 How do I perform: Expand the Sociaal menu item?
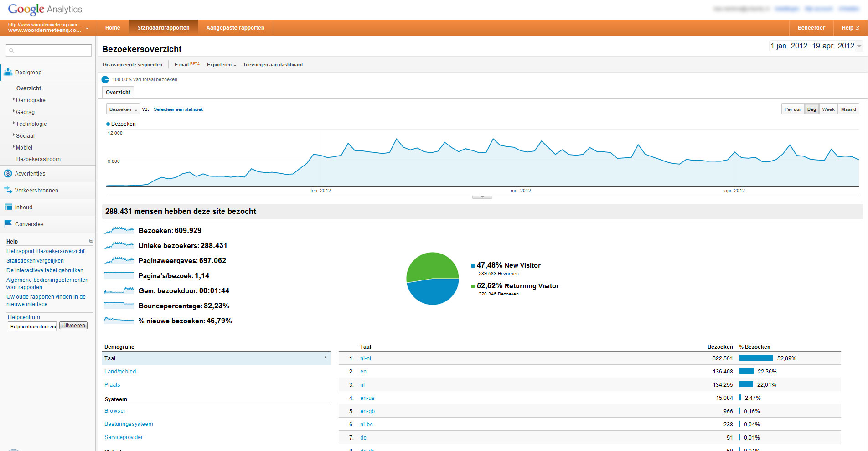[x=25, y=135]
